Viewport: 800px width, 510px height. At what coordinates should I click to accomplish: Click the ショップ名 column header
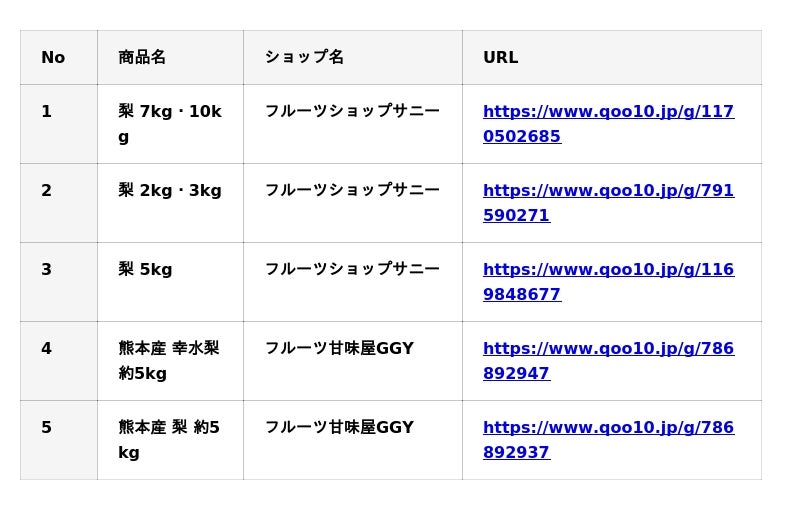click(304, 58)
